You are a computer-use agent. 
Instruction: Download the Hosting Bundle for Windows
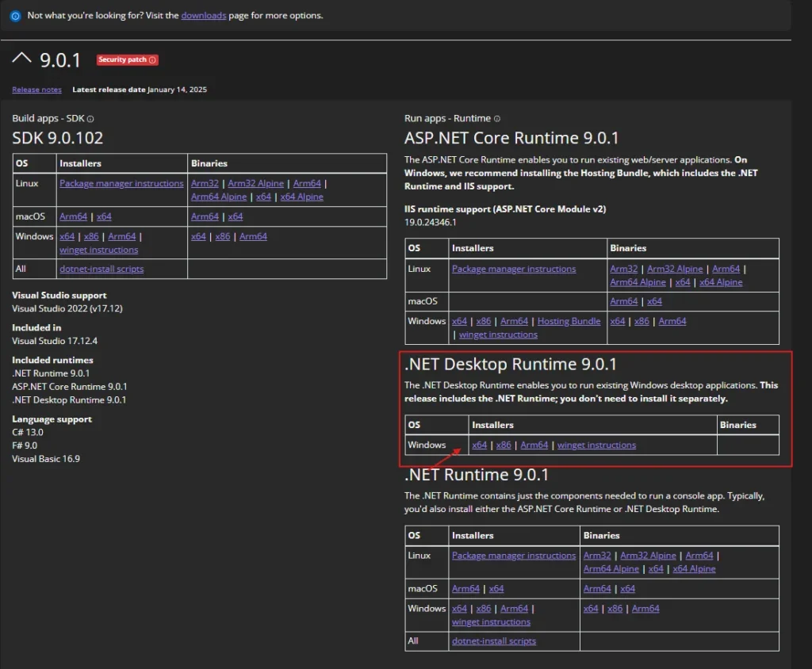pyautogui.click(x=569, y=320)
